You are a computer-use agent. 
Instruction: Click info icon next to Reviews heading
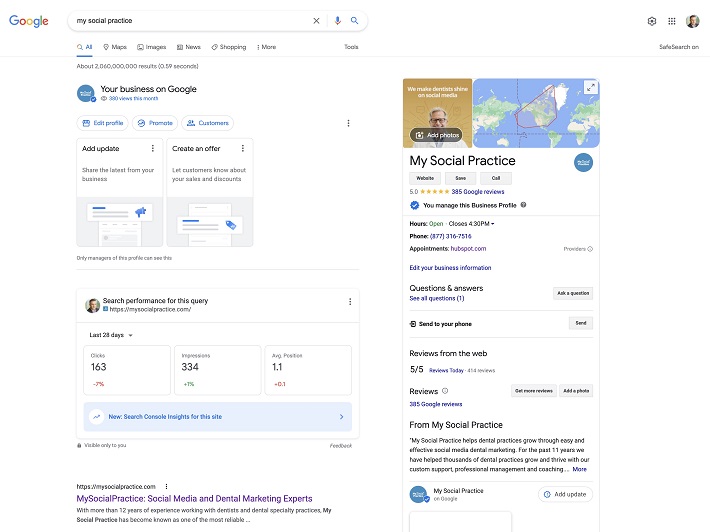tap(445, 391)
